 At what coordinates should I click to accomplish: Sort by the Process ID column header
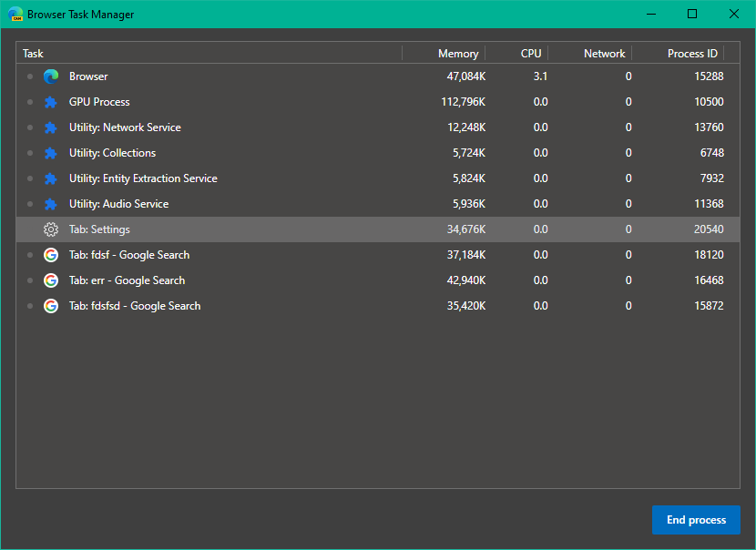tap(678, 53)
